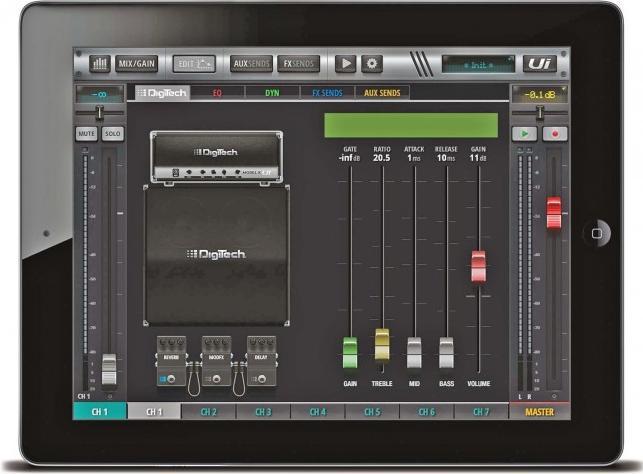
Task: Open the orange AUX SENDS channel tab
Action: coord(382,93)
